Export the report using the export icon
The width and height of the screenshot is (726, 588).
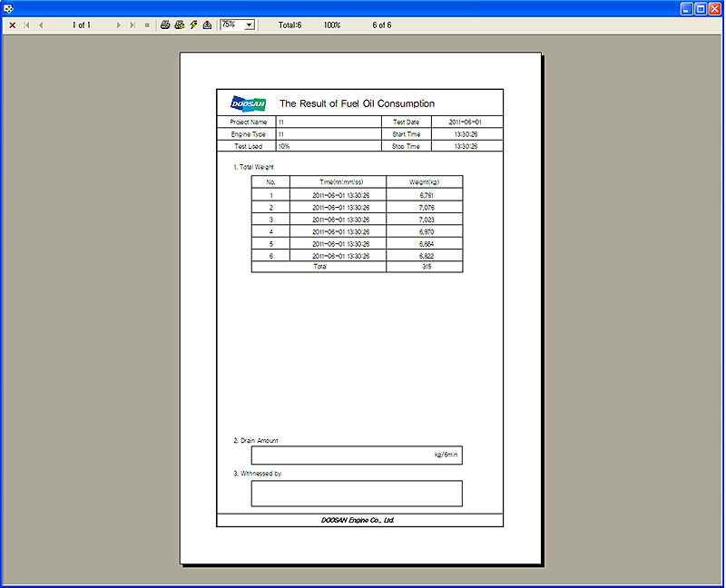(207, 25)
